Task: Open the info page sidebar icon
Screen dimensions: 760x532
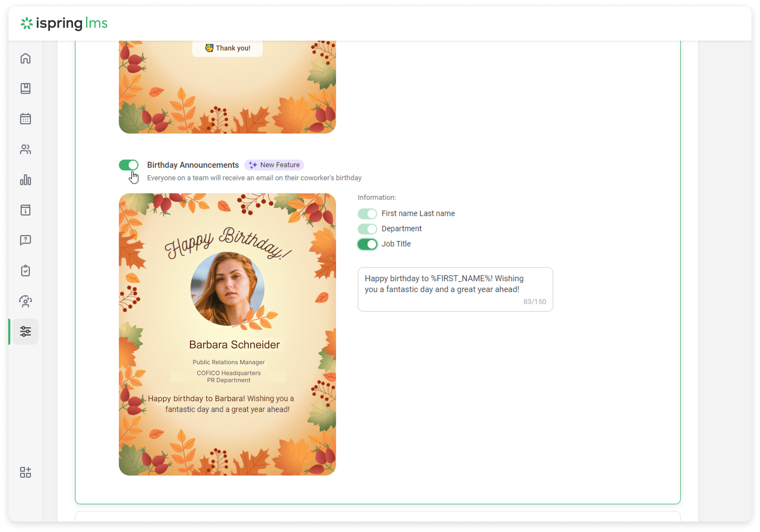Action: pyautogui.click(x=26, y=210)
